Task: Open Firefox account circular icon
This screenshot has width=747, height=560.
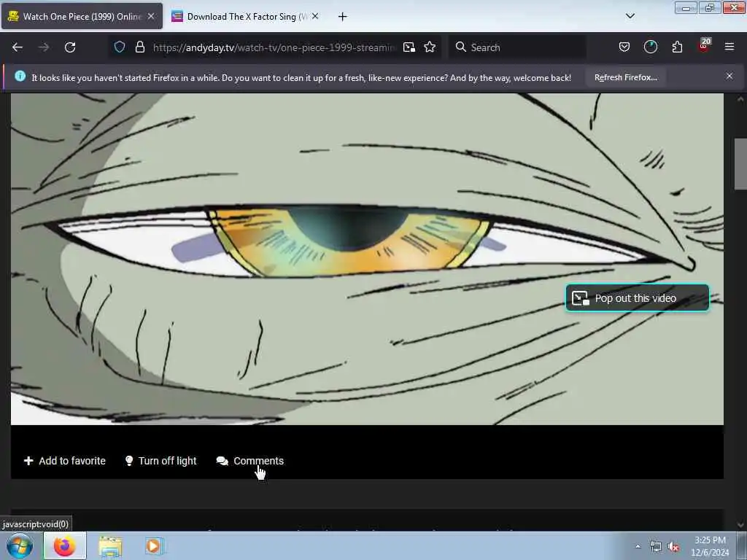Action: pos(650,47)
